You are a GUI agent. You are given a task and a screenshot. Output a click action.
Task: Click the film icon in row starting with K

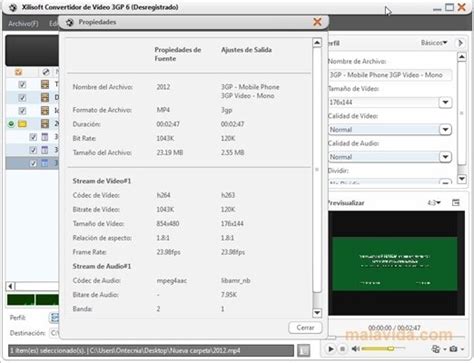point(45,111)
